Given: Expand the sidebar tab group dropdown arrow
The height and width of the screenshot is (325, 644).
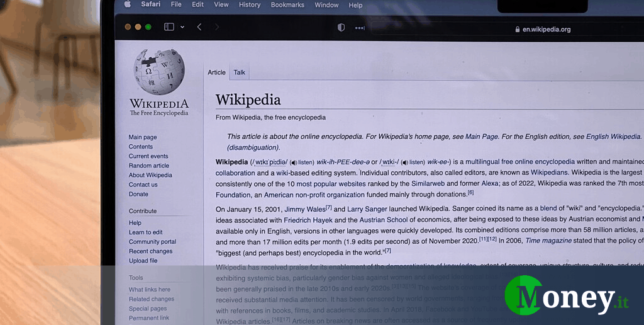Looking at the screenshot, I should click(182, 27).
